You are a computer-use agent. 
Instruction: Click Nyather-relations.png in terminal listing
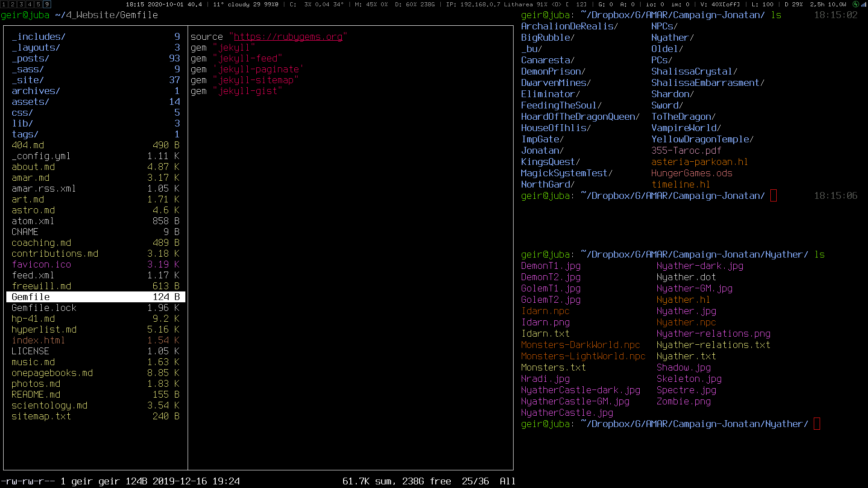713,333
